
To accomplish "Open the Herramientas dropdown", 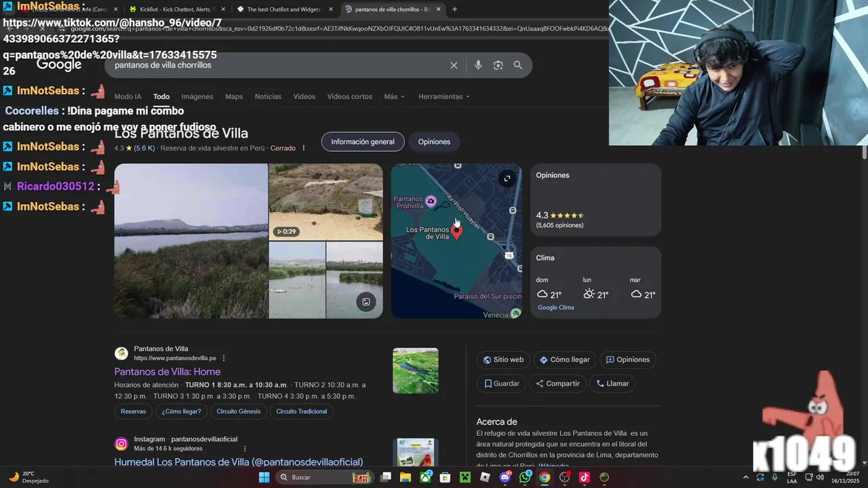I will click(443, 96).
